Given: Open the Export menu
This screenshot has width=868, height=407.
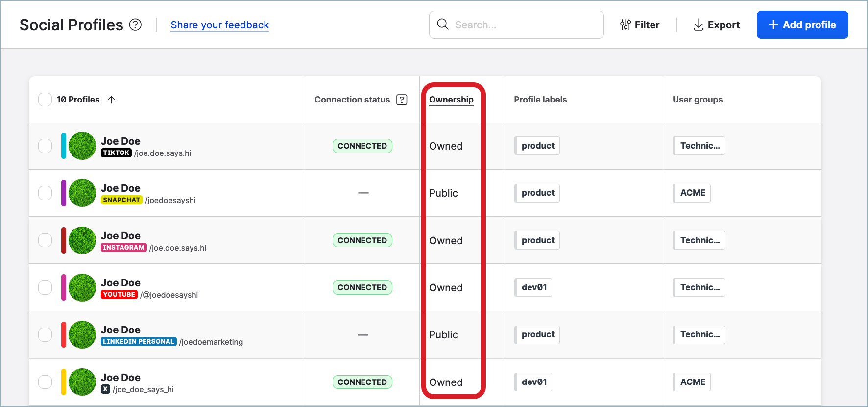Looking at the screenshot, I should point(717,25).
